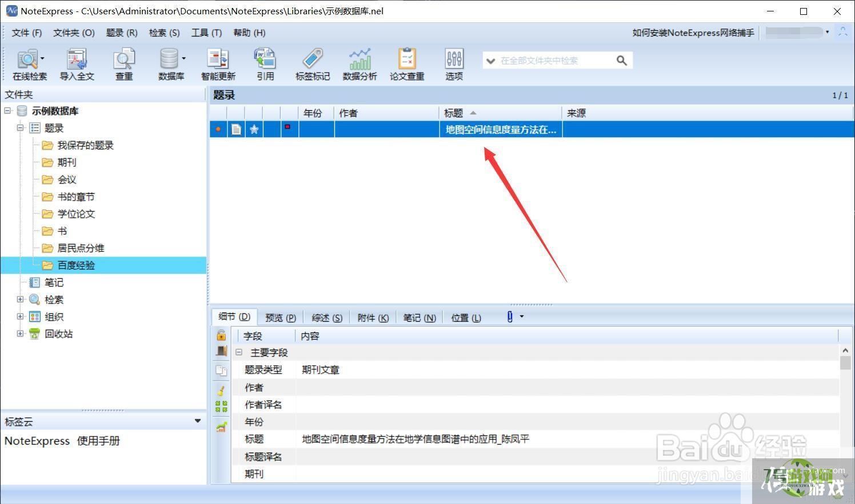This screenshot has width=855, height=504.
Task: Open the search scope dropdown chevron
Action: coord(490,61)
